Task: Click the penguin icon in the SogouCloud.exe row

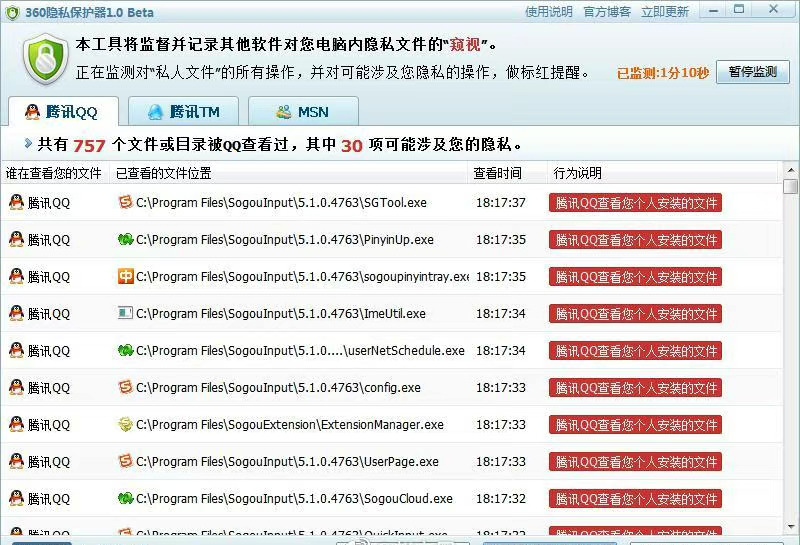Action: click(16, 498)
